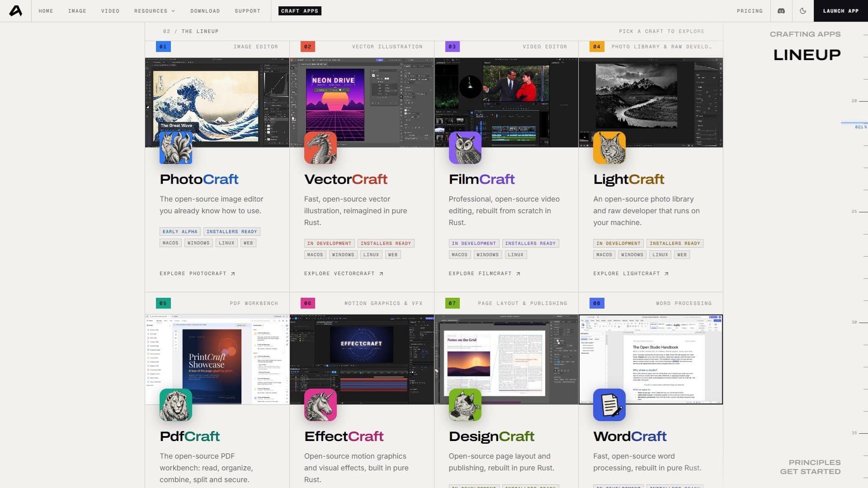Click the PhotoCraft fox app icon

[176, 148]
